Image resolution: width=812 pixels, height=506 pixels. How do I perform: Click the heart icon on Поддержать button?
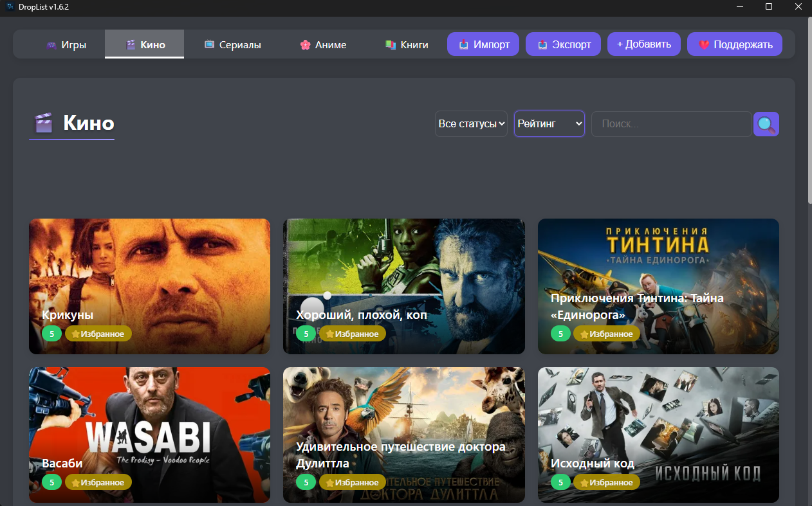click(704, 45)
